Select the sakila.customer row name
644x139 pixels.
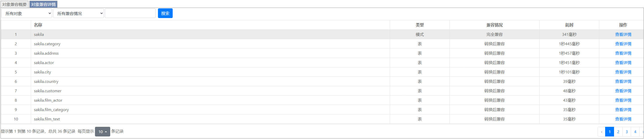tap(48, 91)
